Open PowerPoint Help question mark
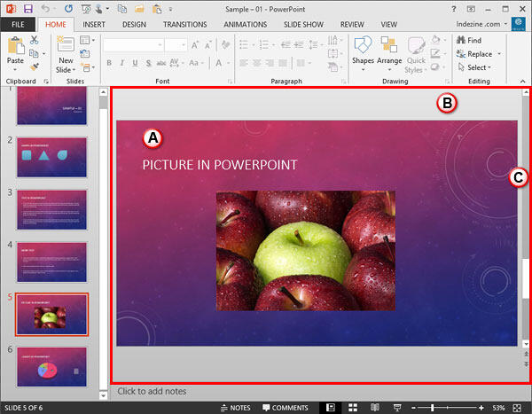The height and width of the screenshot is (414, 532). (454, 9)
